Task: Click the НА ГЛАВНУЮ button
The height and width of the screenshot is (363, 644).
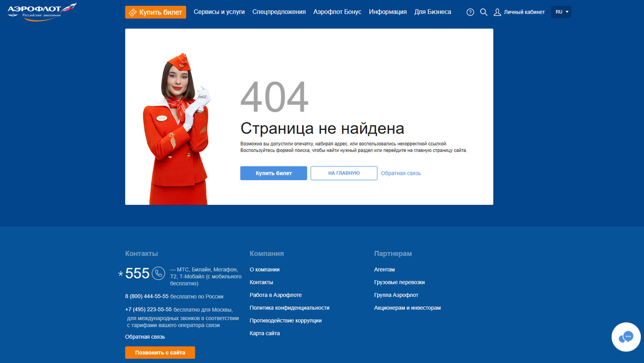Action: pyautogui.click(x=344, y=173)
